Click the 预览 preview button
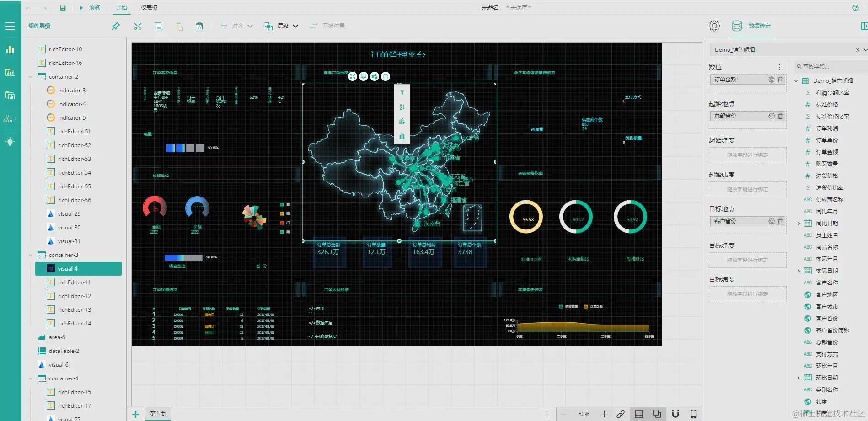This screenshot has height=421, width=868. [x=90, y=8]
